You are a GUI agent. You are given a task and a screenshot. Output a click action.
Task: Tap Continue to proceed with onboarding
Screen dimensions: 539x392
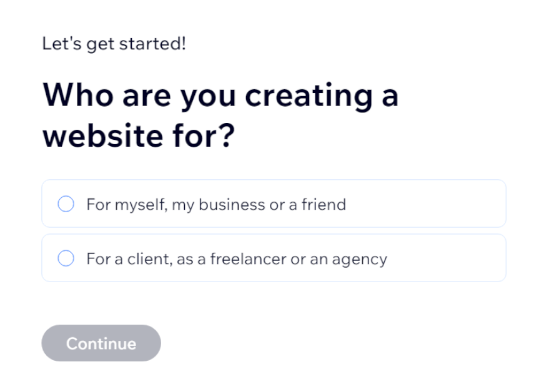point(101,343)
